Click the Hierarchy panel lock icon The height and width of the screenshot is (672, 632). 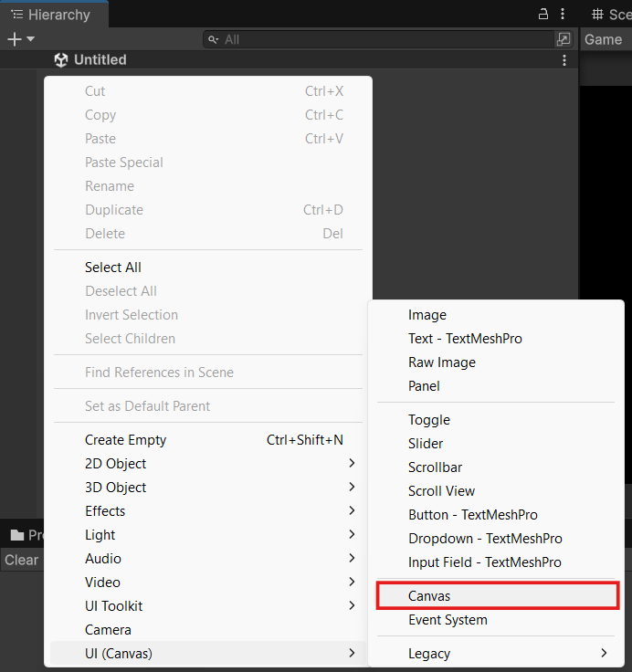click(x=543, y=14)
